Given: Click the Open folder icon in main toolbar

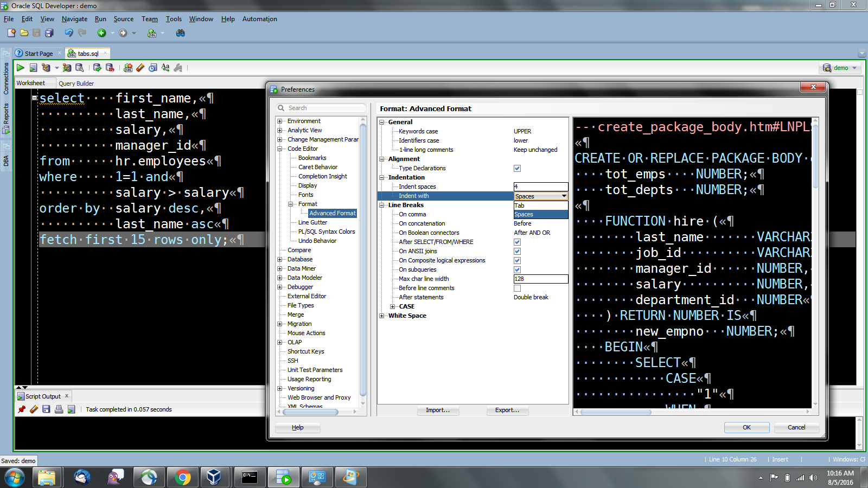Looking at the screenshot, I should (x=24, y=33).
